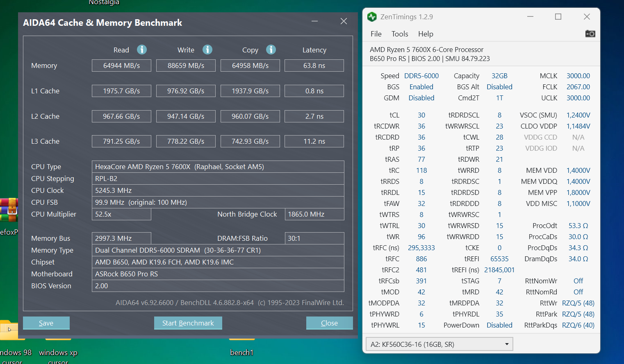Click the CPU Stepping field RPL-B2
Screen dimensions: 624x364
click(x=218, y=179)
